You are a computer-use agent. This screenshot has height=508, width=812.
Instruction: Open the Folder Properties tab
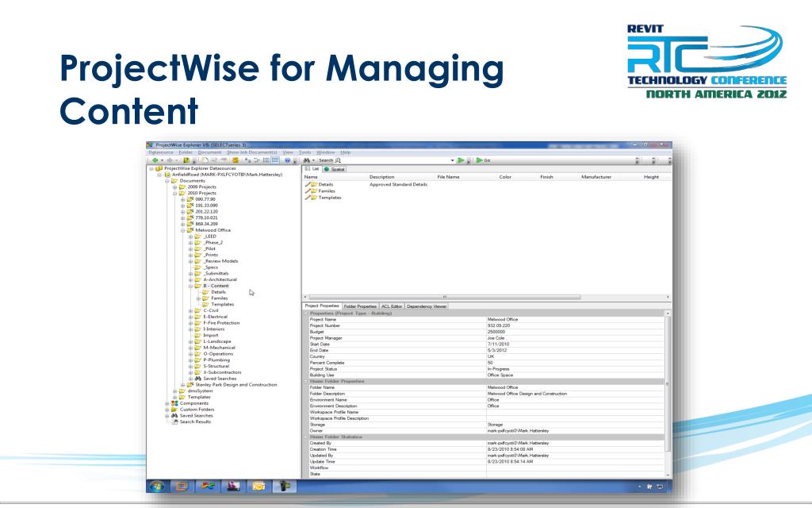tap(360, 306)
